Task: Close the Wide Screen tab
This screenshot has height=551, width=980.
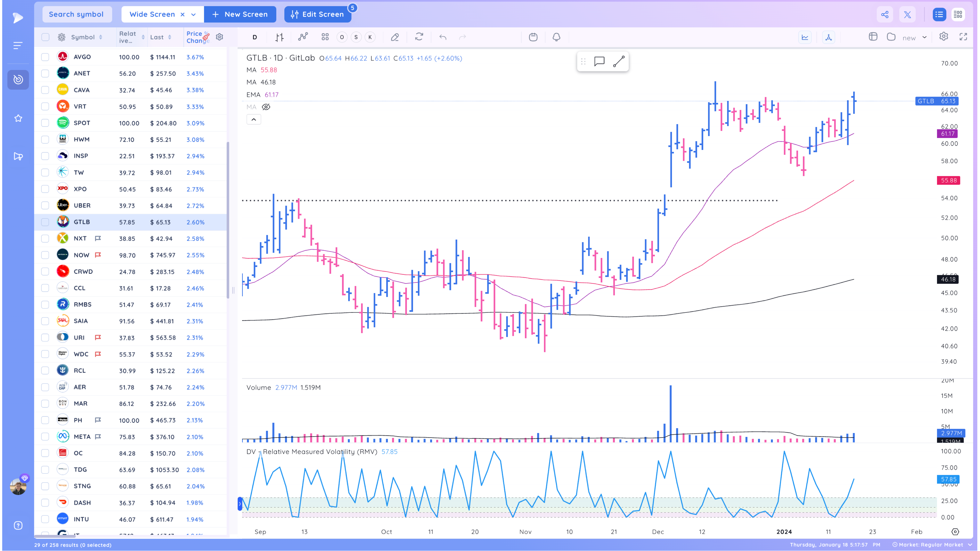Action: click(x=183, y=14)
